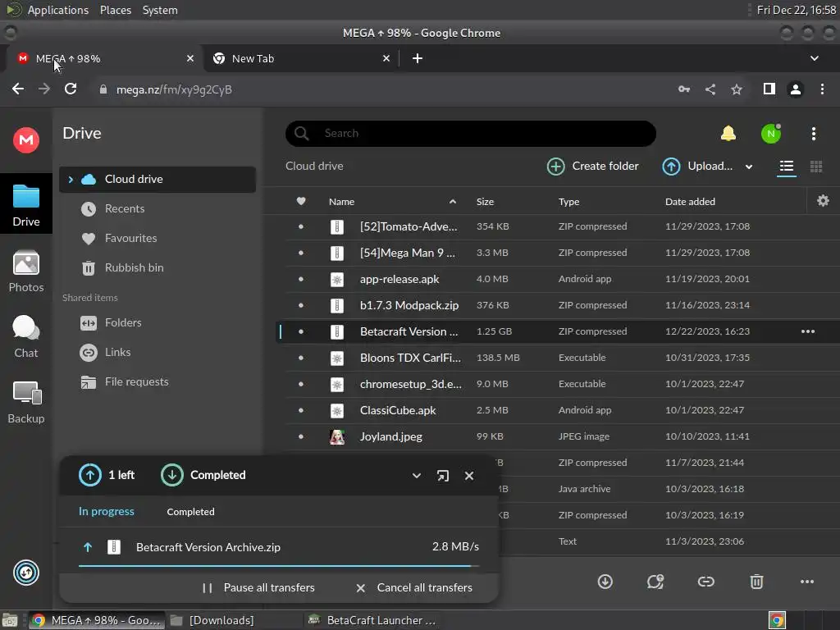The image size is (840, 630).
Task: Click Upload button
Action: [x=697, y=167]
